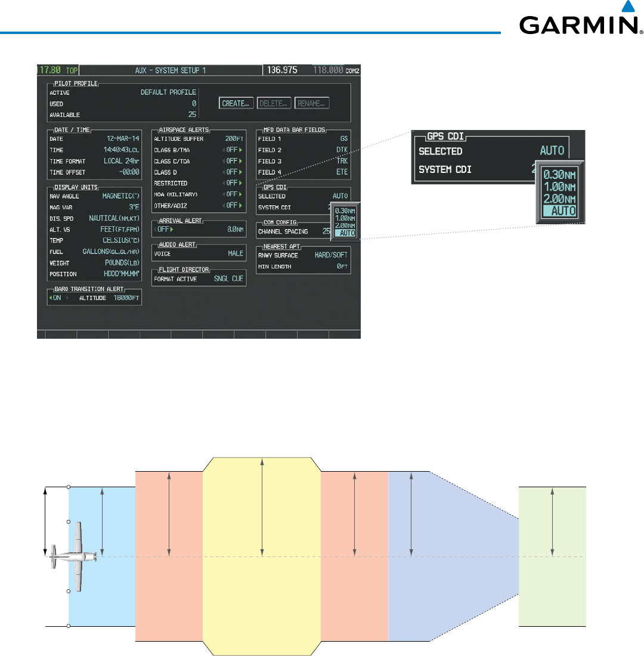Open GPS CDI SELECTED value AUTO field
Viewport: 644px width, 656px height.
(x=340, y=196)
